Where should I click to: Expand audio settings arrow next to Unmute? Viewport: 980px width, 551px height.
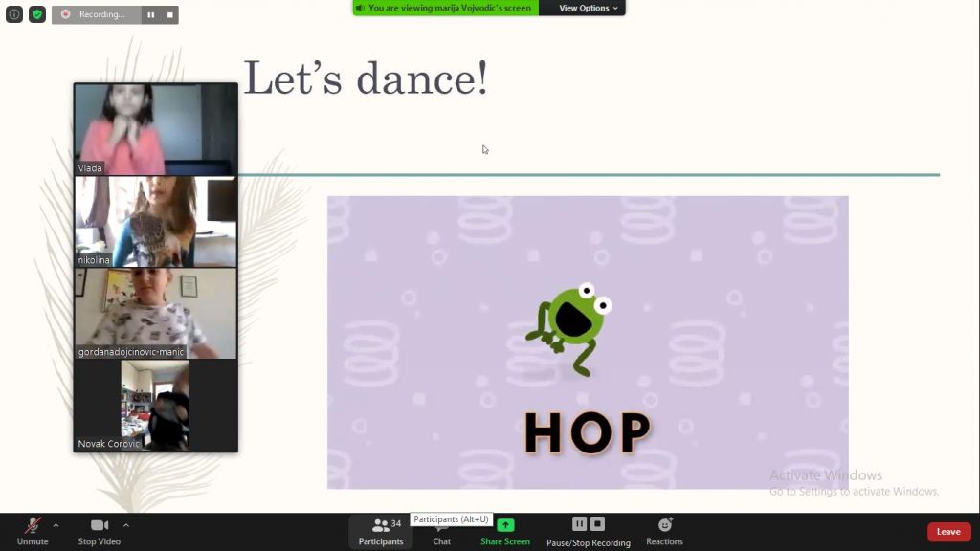56,524
